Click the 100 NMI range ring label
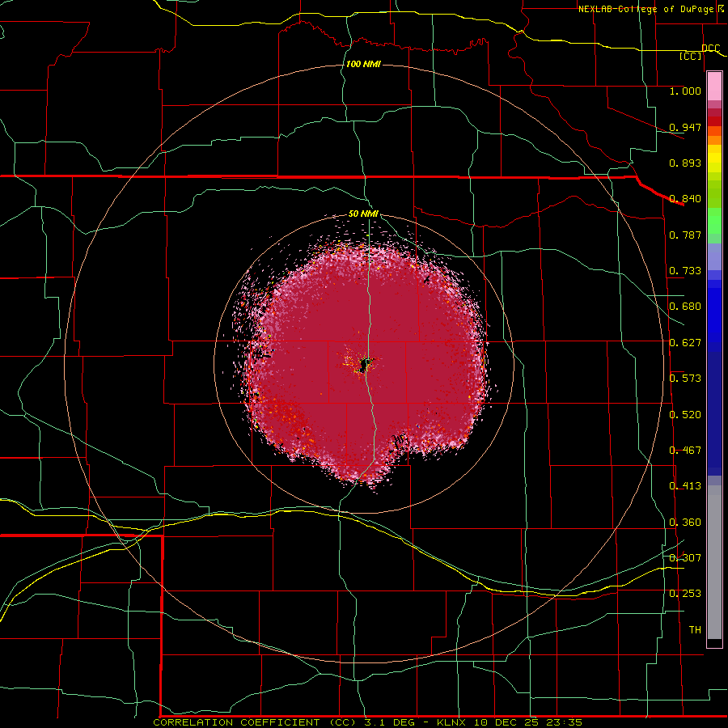Viewport: 728px width, 728px height. pyautogui.click(x=363, y=64)
